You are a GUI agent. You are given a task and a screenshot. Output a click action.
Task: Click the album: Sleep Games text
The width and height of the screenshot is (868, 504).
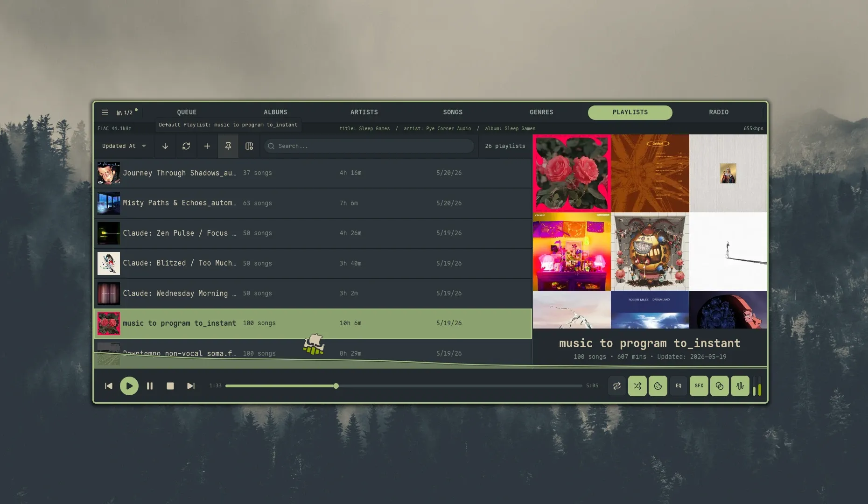click(x=510, y=128)
